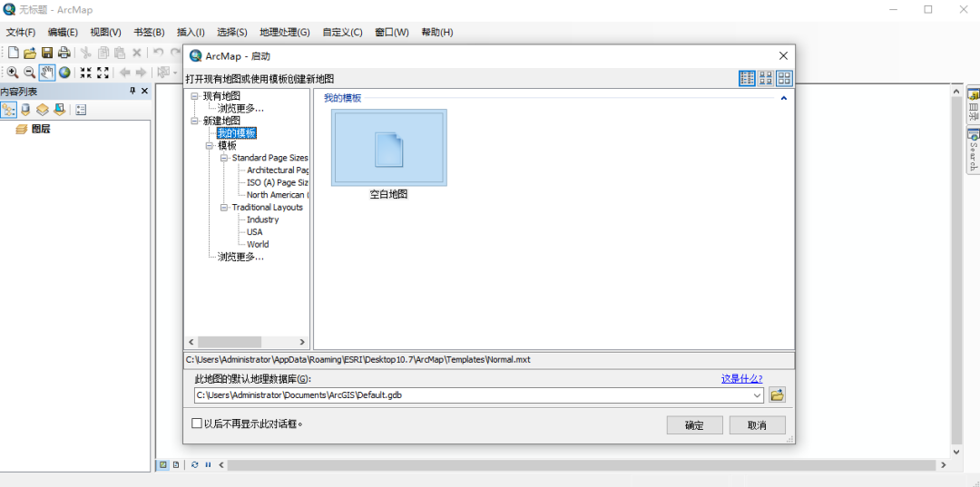Viewport: 980px width, 487px height.
Task: Switch startup dialog to large thumbnails view
Action: pyautogui.click(x=784, y=79)
